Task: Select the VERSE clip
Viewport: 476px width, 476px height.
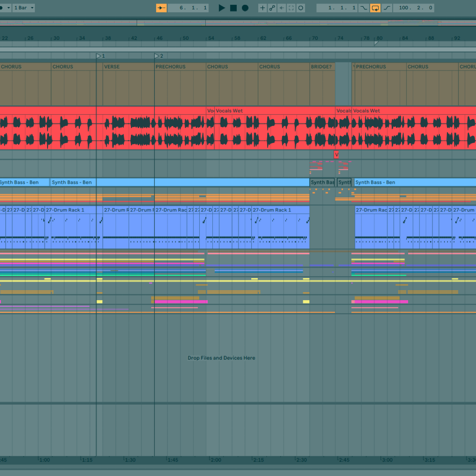Action: click(x=128, y=84)
